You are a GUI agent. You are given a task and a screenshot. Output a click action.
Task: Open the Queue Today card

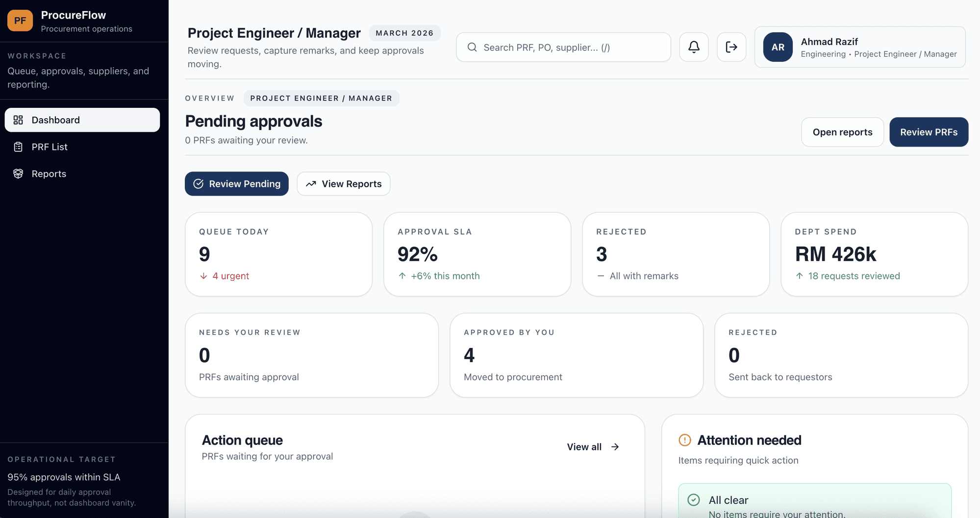coord(278,254)
